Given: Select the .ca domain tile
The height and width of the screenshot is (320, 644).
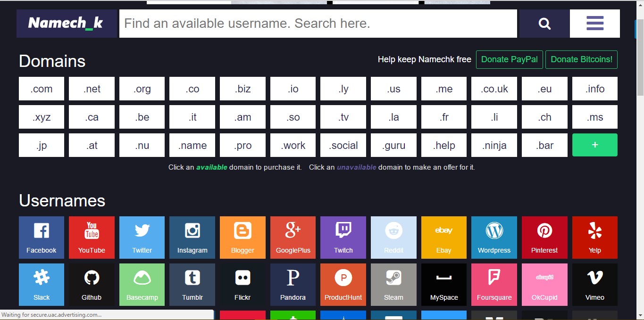Looking at the screenshot, I should tap(92, 117).
